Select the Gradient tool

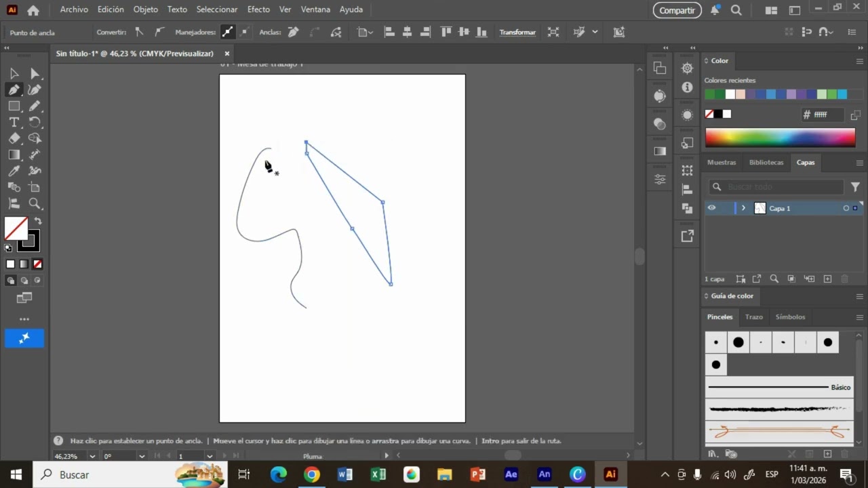click(14, 155)
